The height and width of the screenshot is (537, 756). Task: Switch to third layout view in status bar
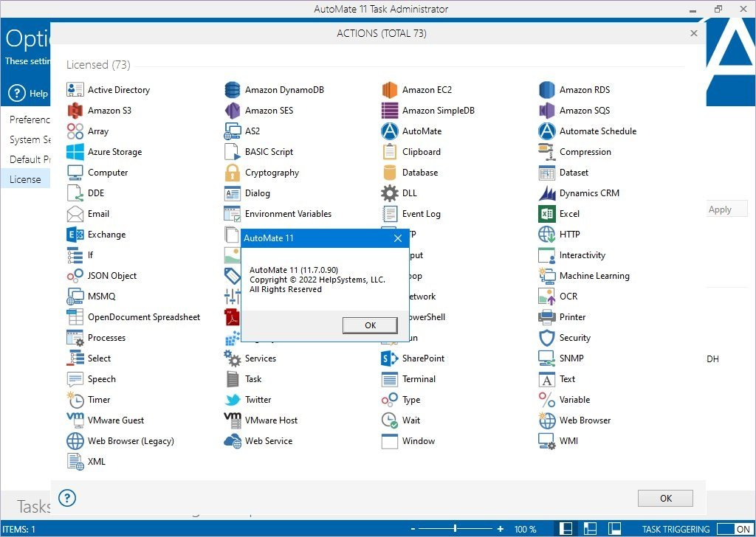coord(614,529)
